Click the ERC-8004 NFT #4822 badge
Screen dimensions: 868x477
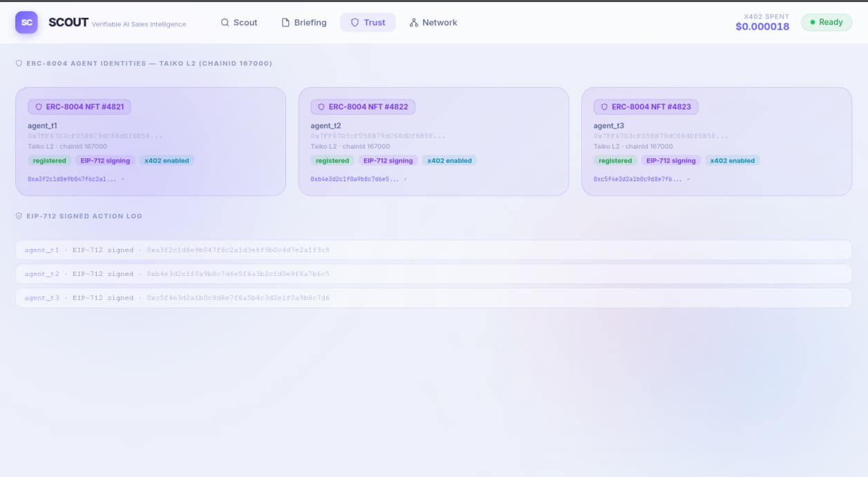click(x=363, y=107)
